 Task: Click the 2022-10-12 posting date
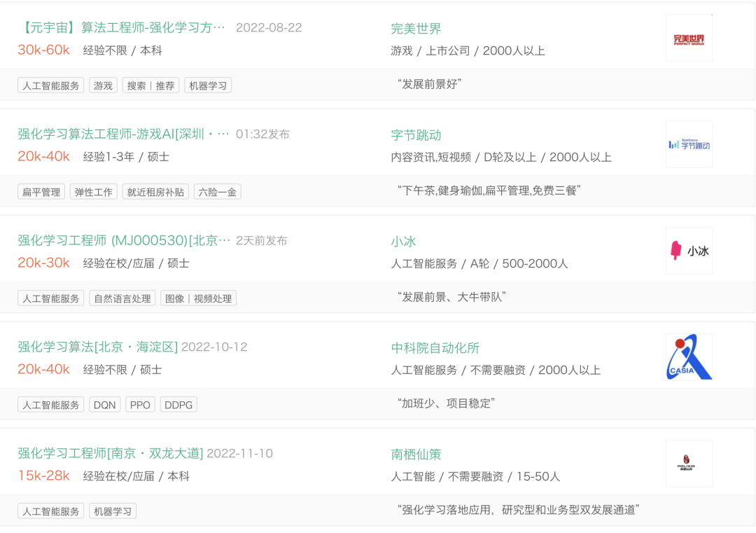coord(215,347)
